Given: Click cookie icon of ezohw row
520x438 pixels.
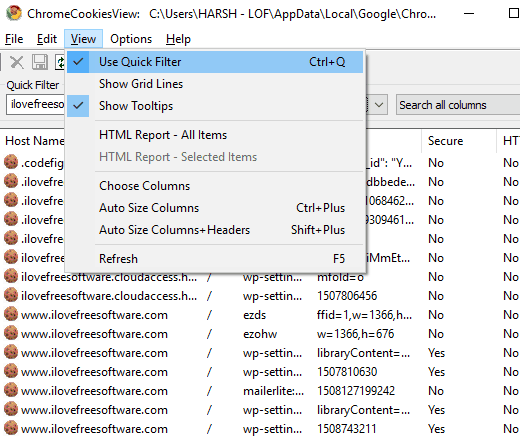Looking at the screenshot, I should pos(11,333).
